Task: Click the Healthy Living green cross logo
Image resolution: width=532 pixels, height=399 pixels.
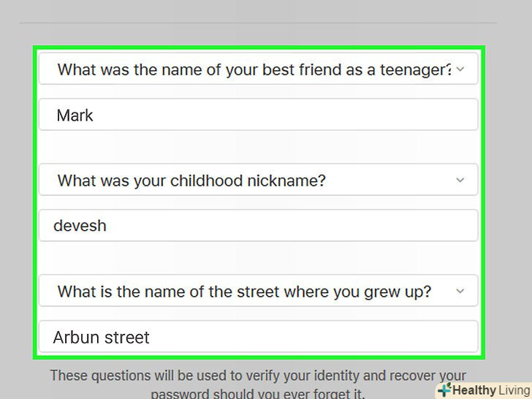Action: click(444, 390)
